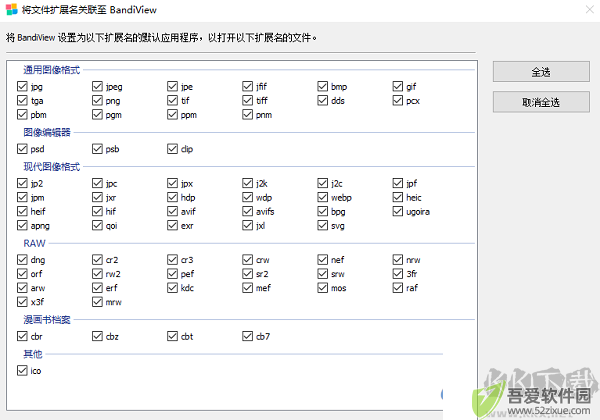The image size is (600, 420).
Task: Toggle the x3f checkbox
Action: coord(22,302)
